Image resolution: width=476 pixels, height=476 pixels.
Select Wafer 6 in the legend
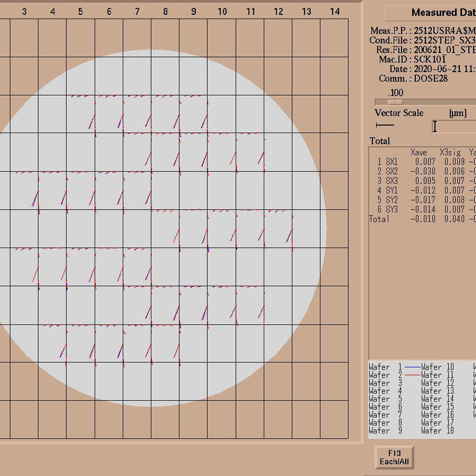[386, 407]
